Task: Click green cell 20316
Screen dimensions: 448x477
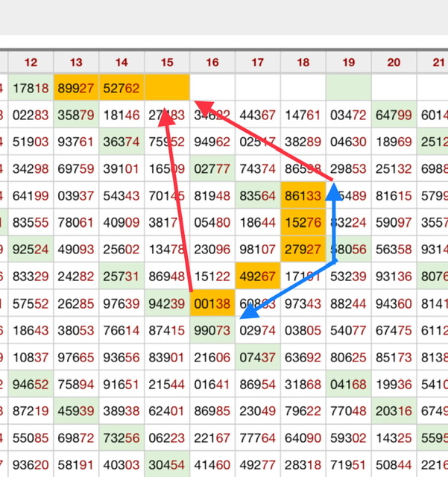Action: 394,411
